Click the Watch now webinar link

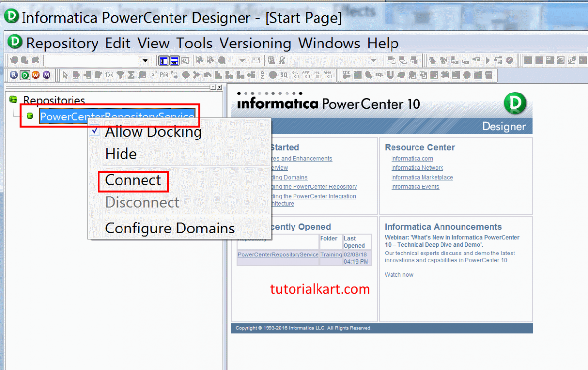pos(398,274)
